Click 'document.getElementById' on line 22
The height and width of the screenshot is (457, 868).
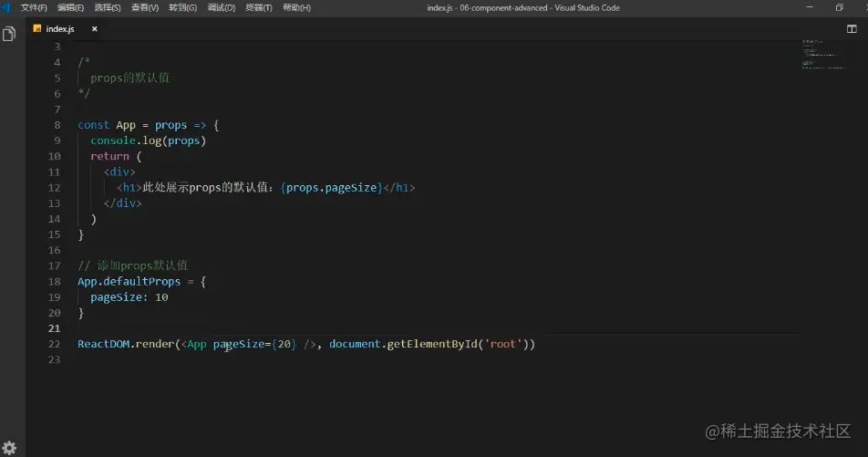[403, 344]
